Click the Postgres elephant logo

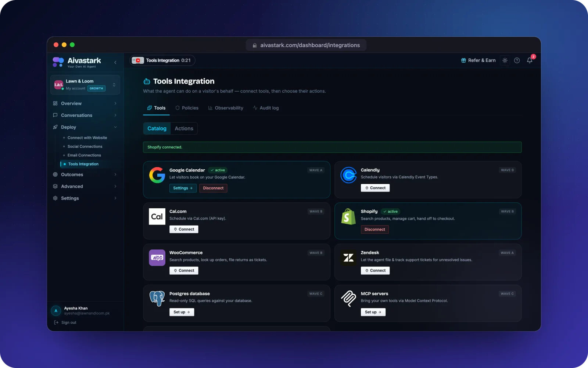pos(157,298)
